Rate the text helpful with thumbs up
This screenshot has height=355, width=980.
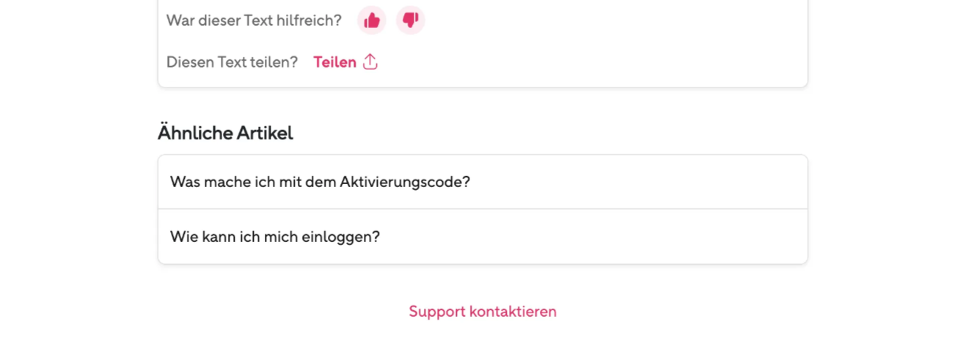point(372,20)
